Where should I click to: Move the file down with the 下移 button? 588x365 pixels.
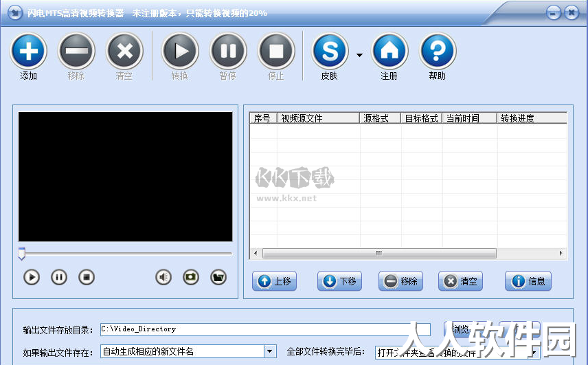click(340, 281)
